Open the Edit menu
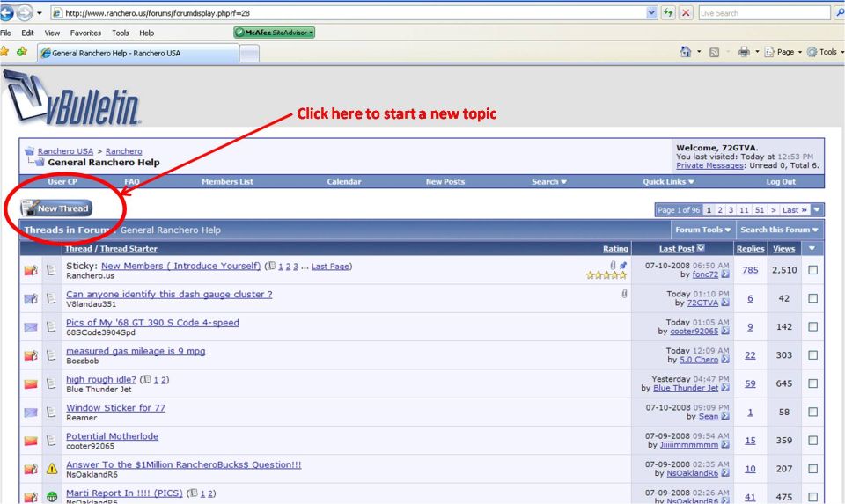845x504 pixels. click(x=27, y=33)
